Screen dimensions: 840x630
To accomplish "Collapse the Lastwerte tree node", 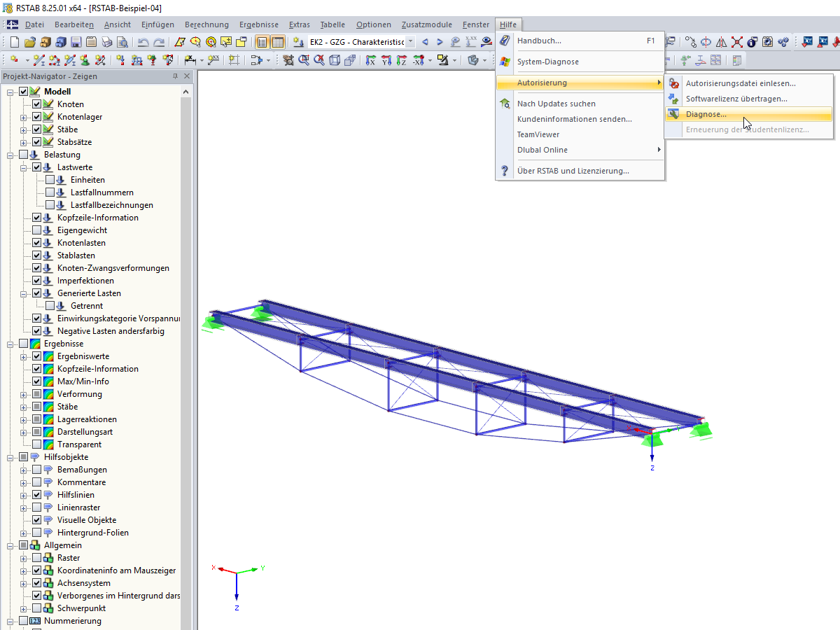I will (24, 167).
